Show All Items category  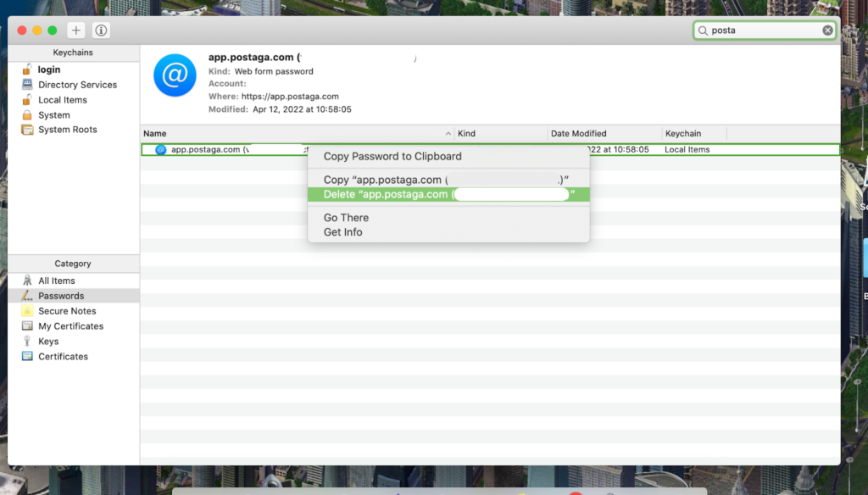coord(56,281)
